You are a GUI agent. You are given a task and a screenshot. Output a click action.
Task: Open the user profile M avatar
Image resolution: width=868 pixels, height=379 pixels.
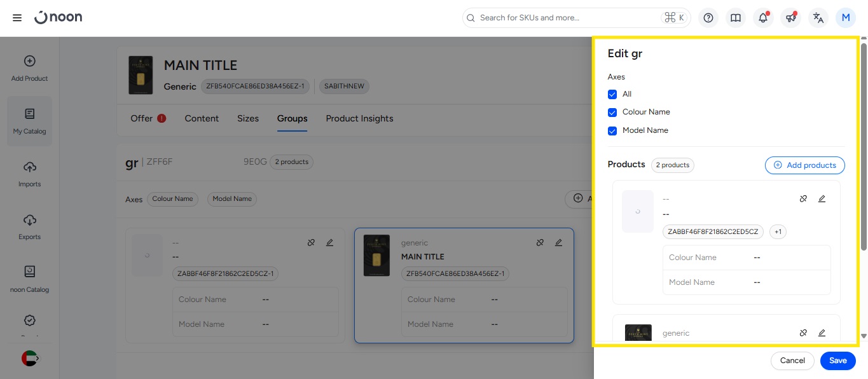pyautogui.click(x=845, y=18)
